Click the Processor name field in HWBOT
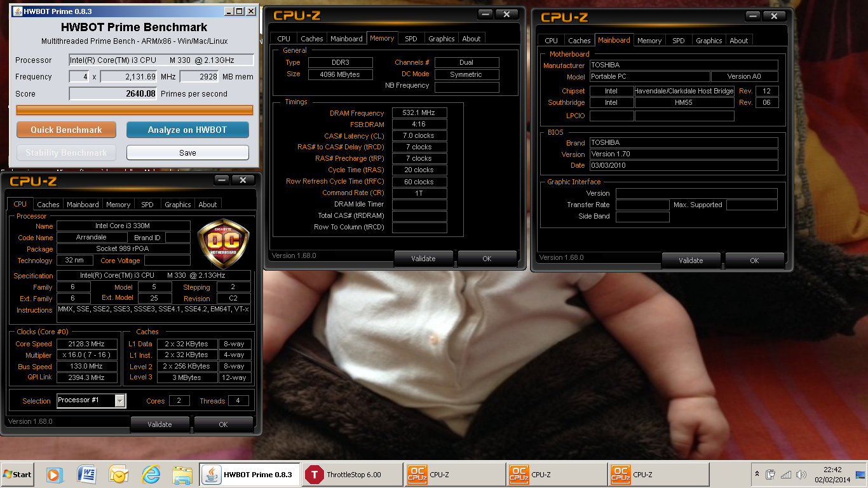 (x=161, y=60)
